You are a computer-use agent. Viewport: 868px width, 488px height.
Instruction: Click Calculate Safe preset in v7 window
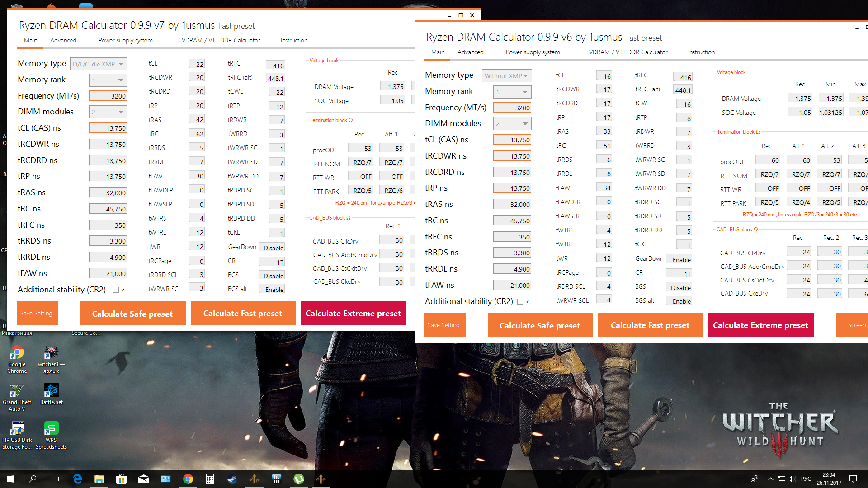tap(132, 314)
